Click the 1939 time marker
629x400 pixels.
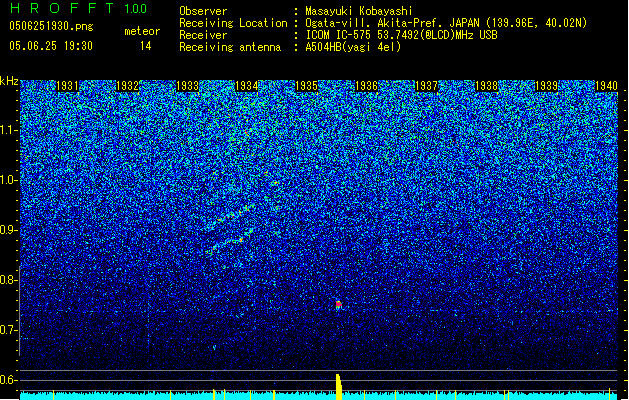546,86
